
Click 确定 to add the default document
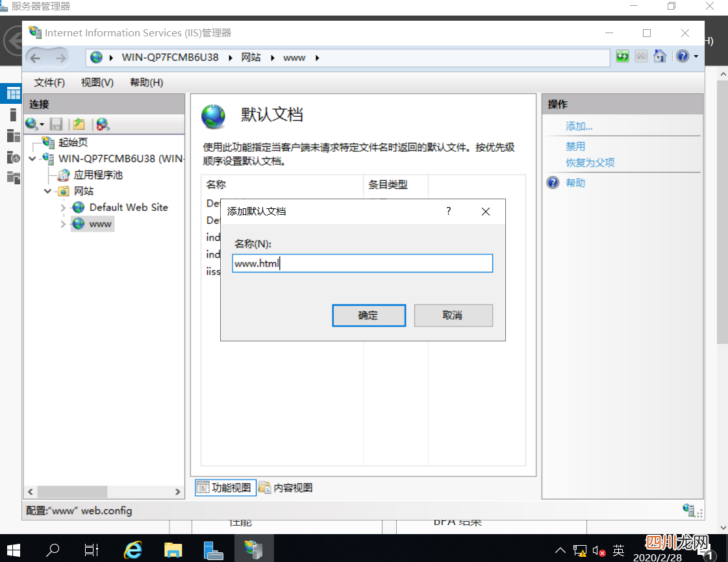pyautogui.click(x=369, y=315)
